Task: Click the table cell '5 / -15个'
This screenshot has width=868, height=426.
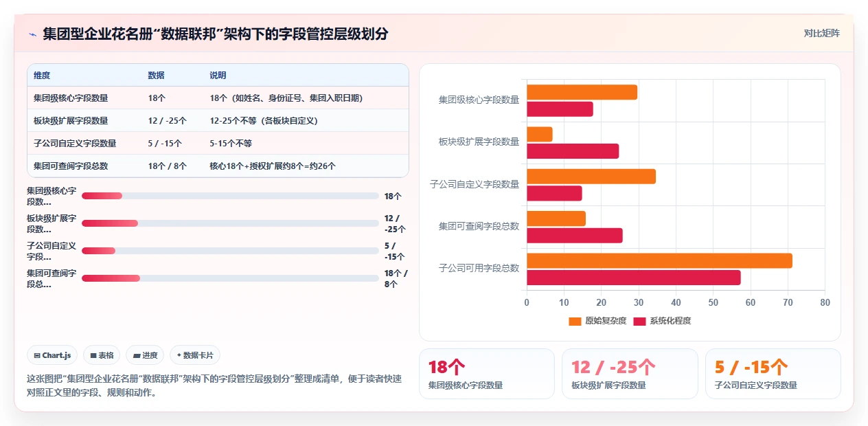Action: 165,143
